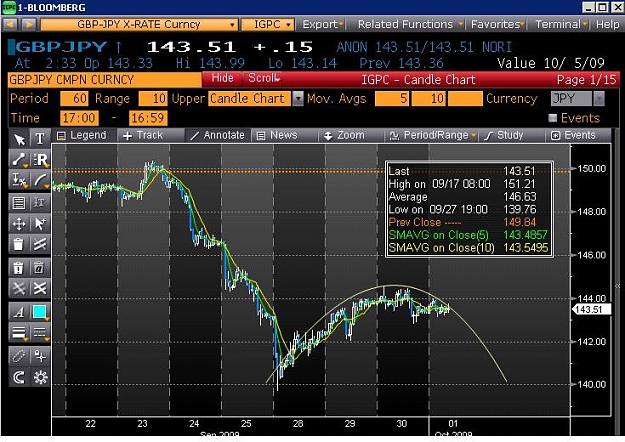625x442 pixels.
Task: Click the dimmed crossed lines icon
Action: (x=19, y=288)
